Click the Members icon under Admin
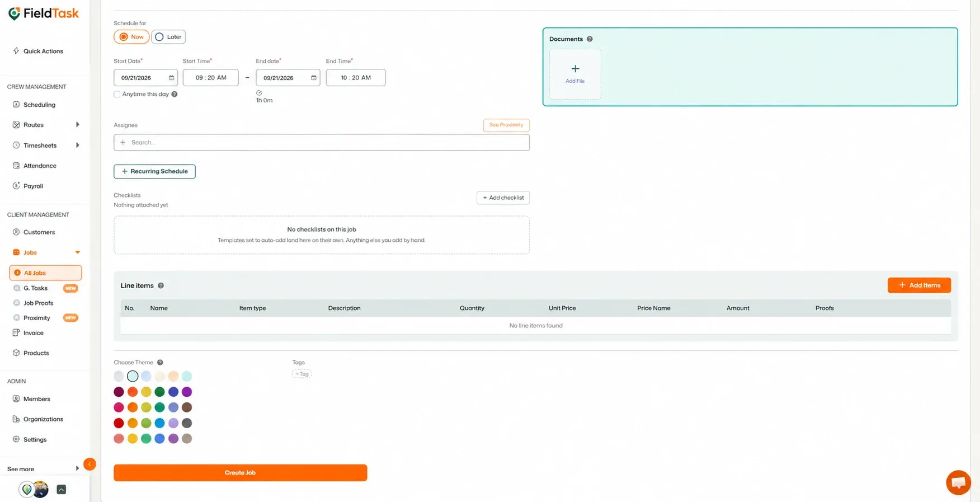This screenshot has width=980, height=502. 16,399
